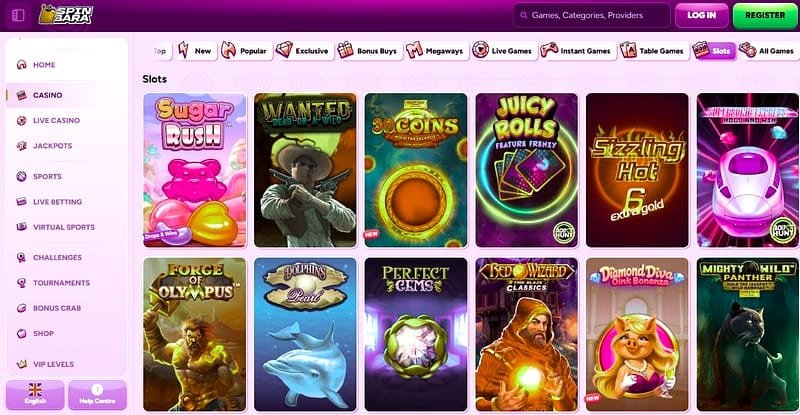Focus the Games, Categories, Providers search box
The image size is (800, 415).
click(592, 15)
